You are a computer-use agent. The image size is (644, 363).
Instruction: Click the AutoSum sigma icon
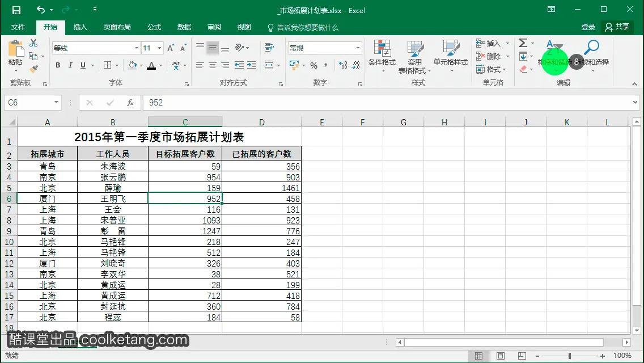pos(523,43)
